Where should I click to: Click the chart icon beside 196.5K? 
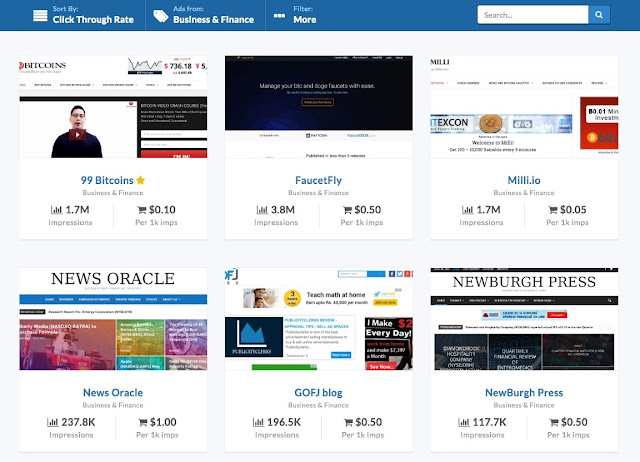[258, 422]
